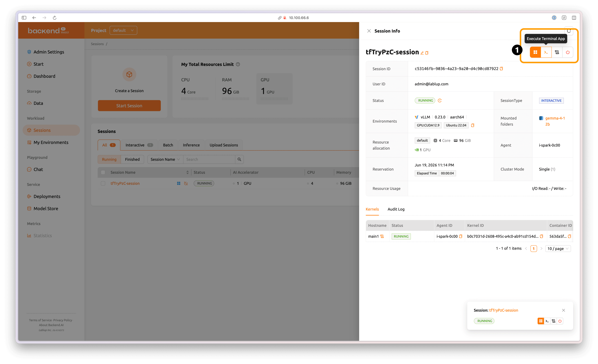
Task: Open the container log icon in Session Info header
Action: pyautogui.click(x=557, y=52)
